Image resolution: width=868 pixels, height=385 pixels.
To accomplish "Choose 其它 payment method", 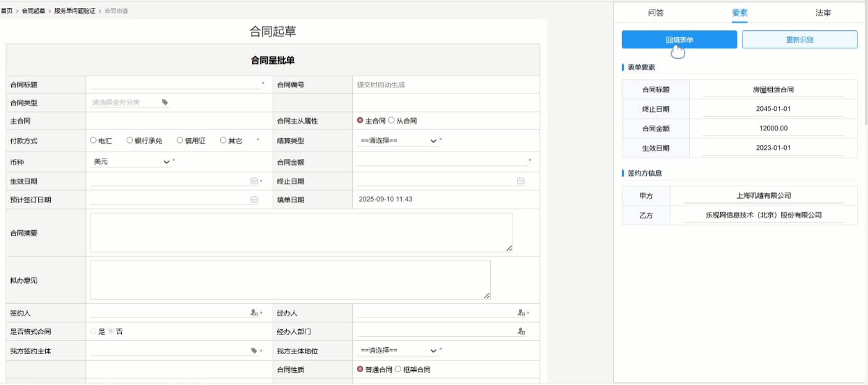I will pos(223,141).
